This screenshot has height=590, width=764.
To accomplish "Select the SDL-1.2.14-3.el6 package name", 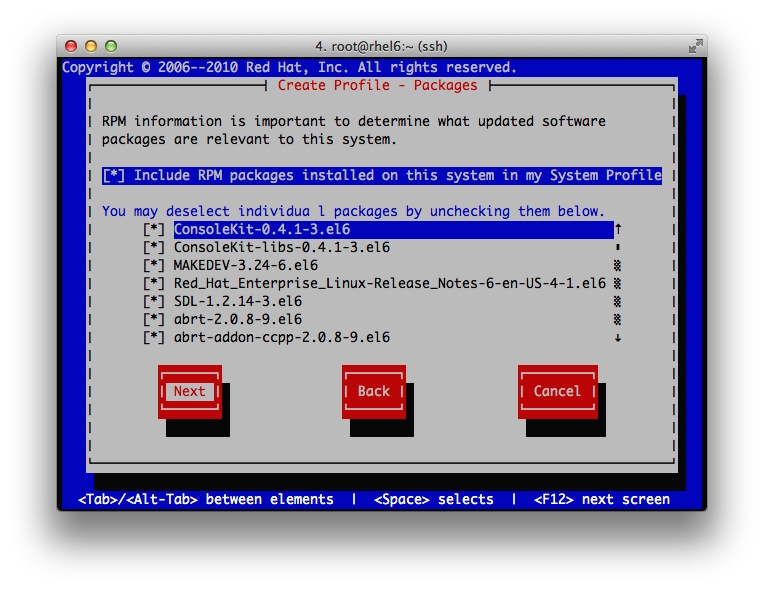I will pos(238,302).
